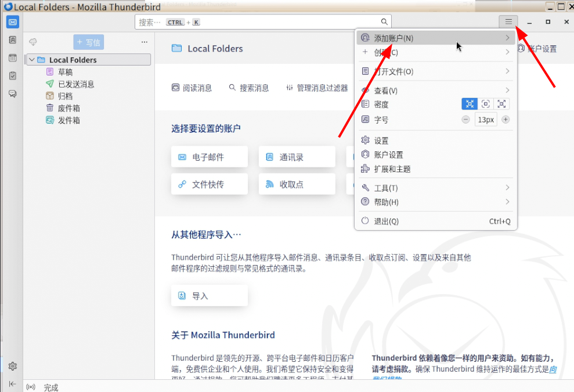Decrease font size with the minus button
The width and height of the screenshot is (574, 392).
[465, 119]
